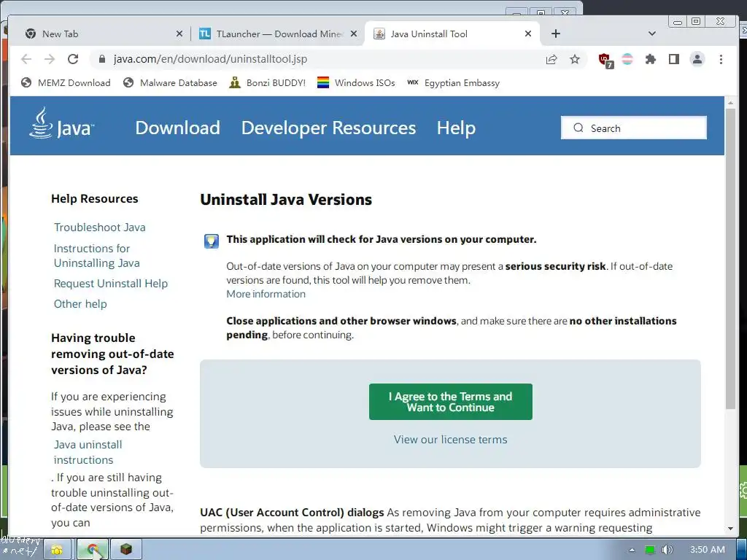747x560 pixels.
Task: Open the Malware Database bookmark
Action: click(x=169, y=83)
